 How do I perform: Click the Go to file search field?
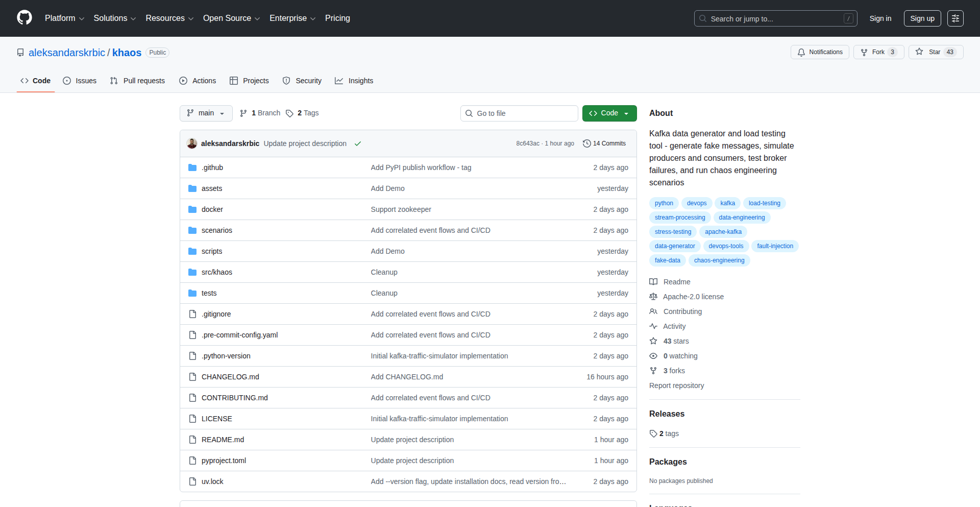click(519, 113)
